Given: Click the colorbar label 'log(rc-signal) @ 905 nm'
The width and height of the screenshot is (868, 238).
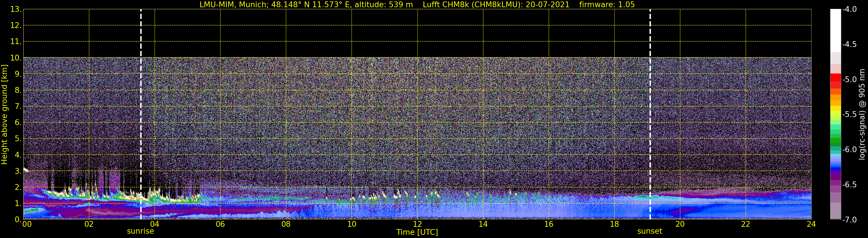Looking at the screenshot, I should (x=862, y=114).
